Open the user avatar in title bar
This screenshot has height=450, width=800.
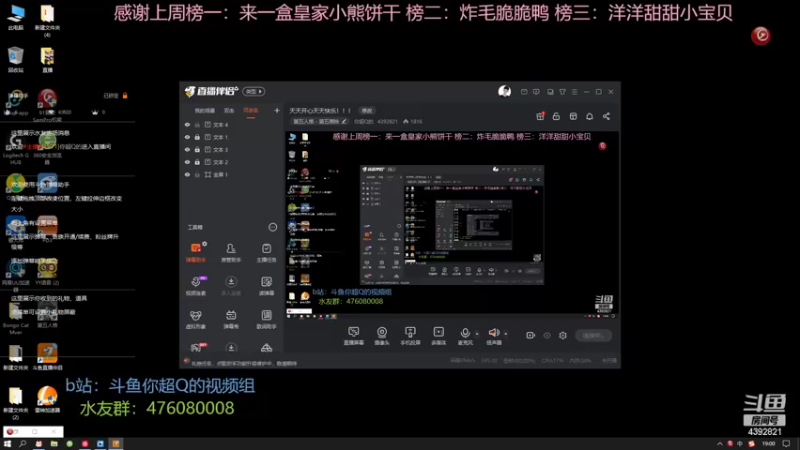(x=504, y=91)
